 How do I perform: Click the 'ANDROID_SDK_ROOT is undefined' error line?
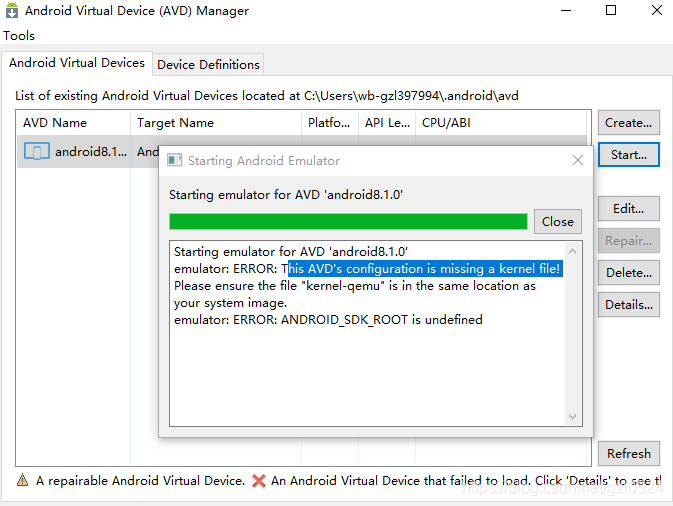[x=328, y=320]
